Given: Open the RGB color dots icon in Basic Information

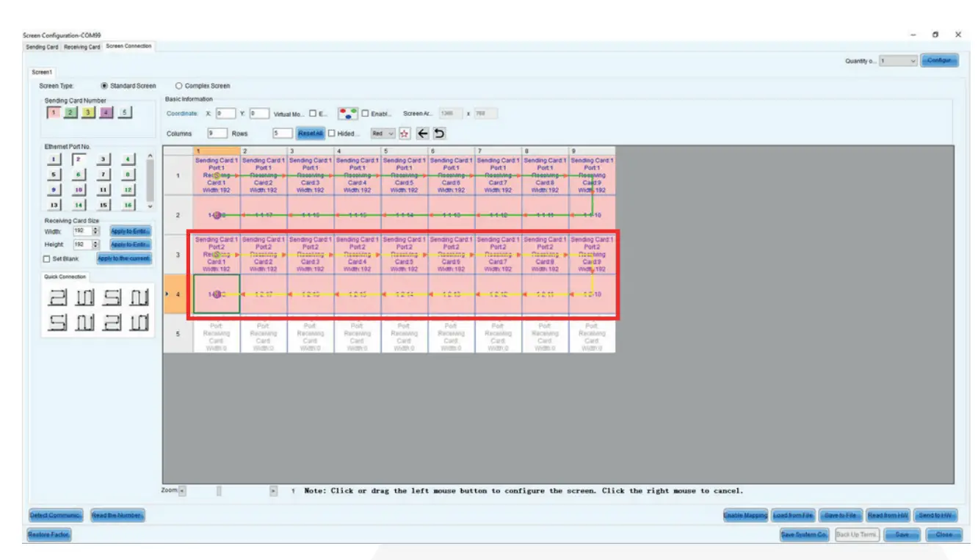Looking at the screenshot, I should (348, 114).
